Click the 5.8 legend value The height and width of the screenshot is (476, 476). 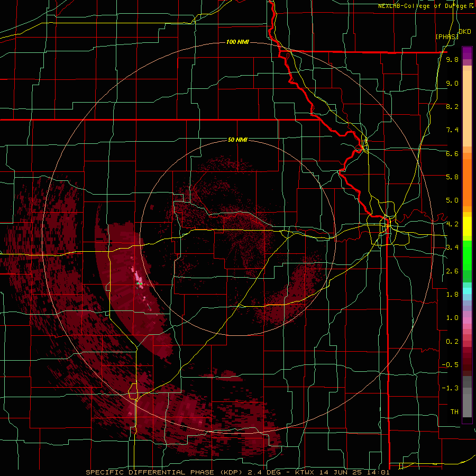[x=452, y=177]
